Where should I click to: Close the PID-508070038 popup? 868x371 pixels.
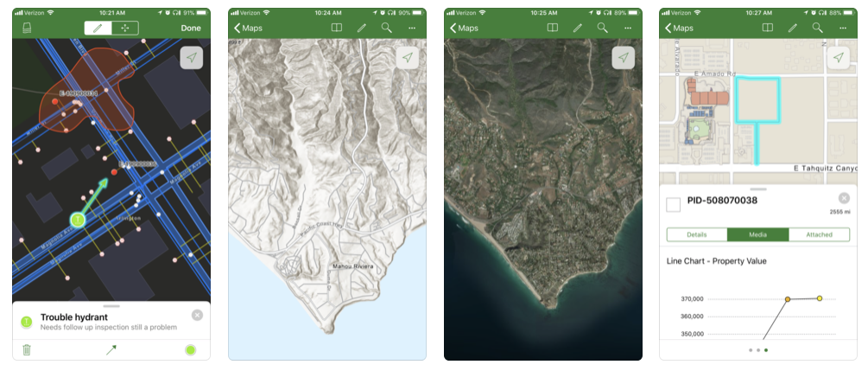(844, 198)
